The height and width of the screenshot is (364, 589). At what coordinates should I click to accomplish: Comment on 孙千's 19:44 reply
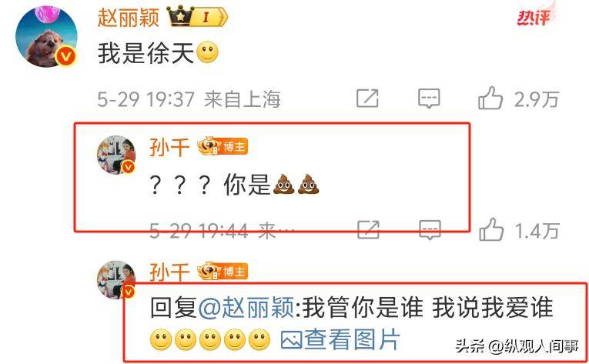coord(430,230)
